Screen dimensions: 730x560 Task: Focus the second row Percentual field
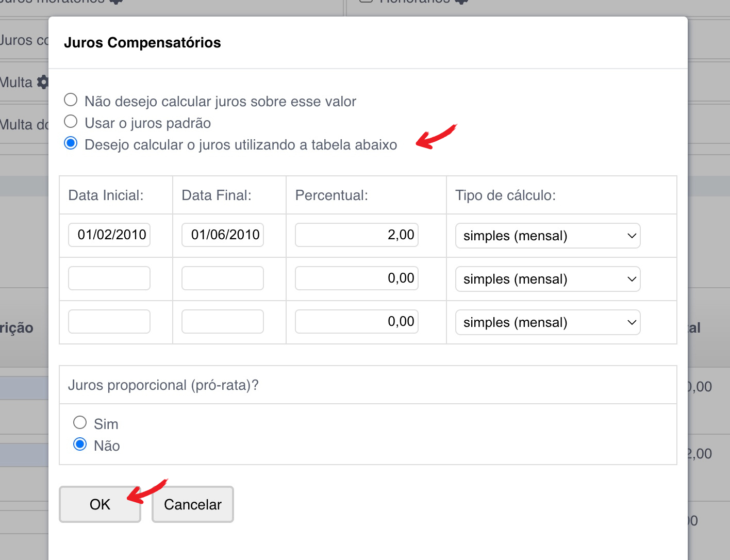pos(357,278)
